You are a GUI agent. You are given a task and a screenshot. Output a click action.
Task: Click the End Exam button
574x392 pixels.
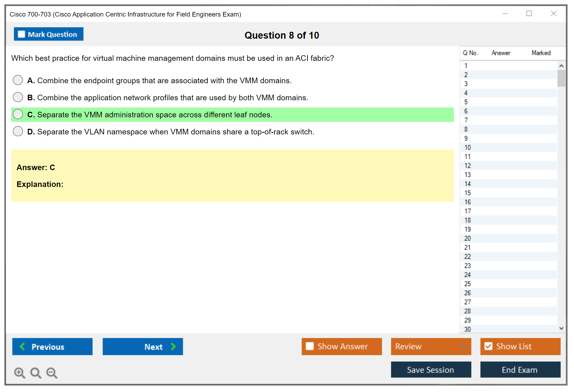[x=520, y=370]
